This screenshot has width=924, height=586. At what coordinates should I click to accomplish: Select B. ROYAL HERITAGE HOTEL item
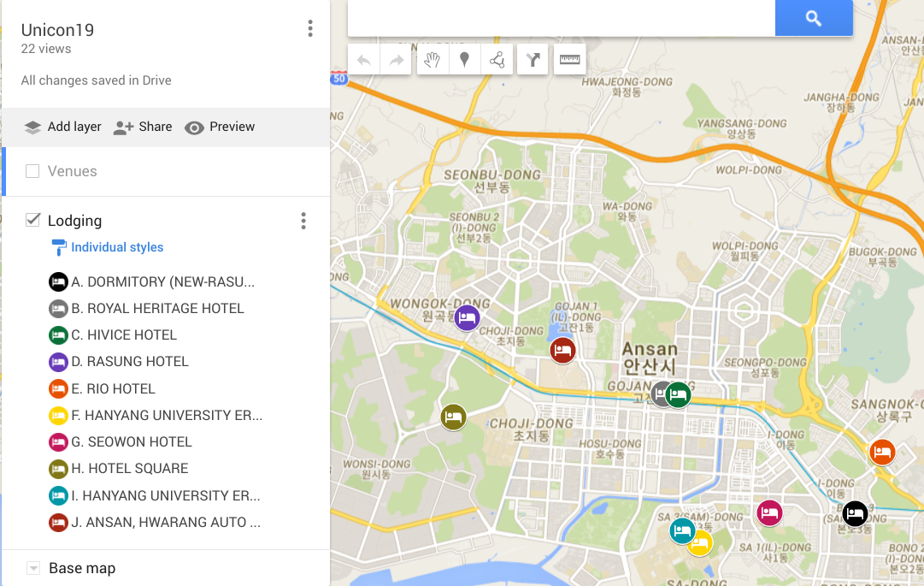click(x=157, y=308)
